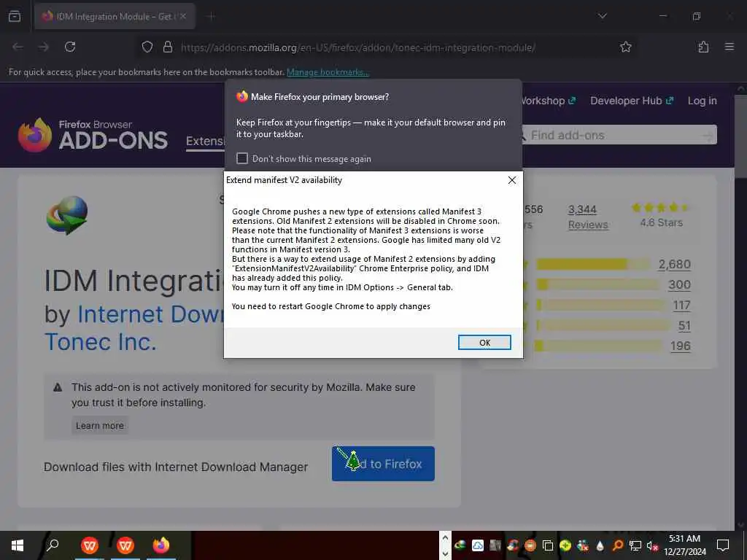Open the clock and date flyout
The width and height of the screenshot is (747, 560).
684,545
